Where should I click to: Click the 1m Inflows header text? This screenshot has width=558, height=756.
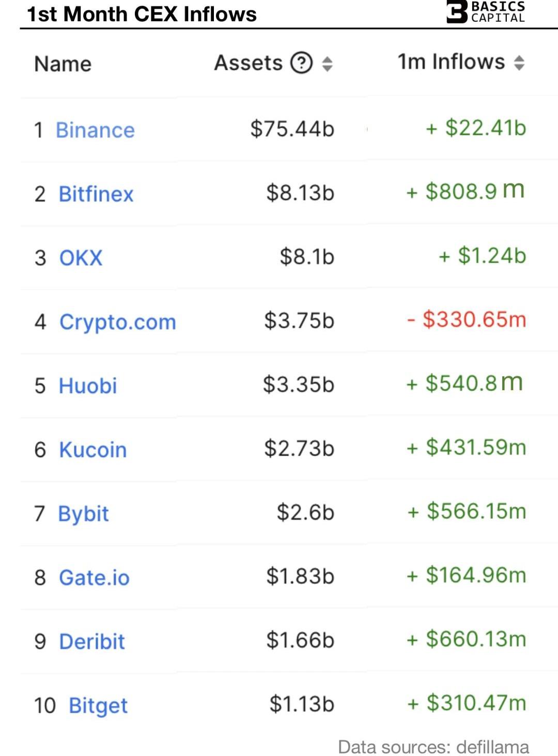(451, 61)
